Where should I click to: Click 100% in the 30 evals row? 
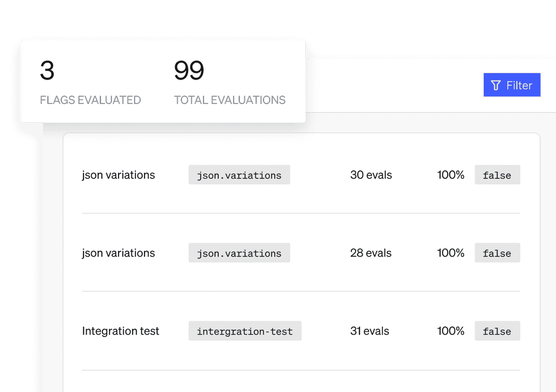pos(451,175)
